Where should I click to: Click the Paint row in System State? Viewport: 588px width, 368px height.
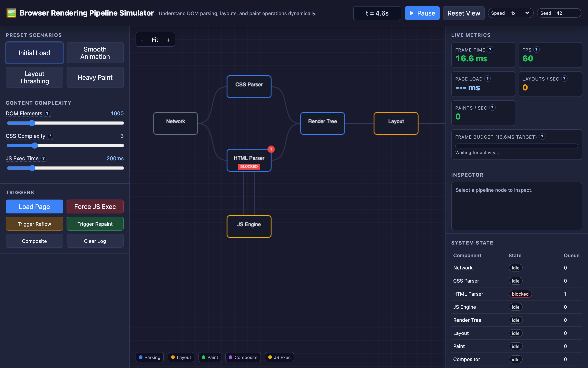pos(517,346)
